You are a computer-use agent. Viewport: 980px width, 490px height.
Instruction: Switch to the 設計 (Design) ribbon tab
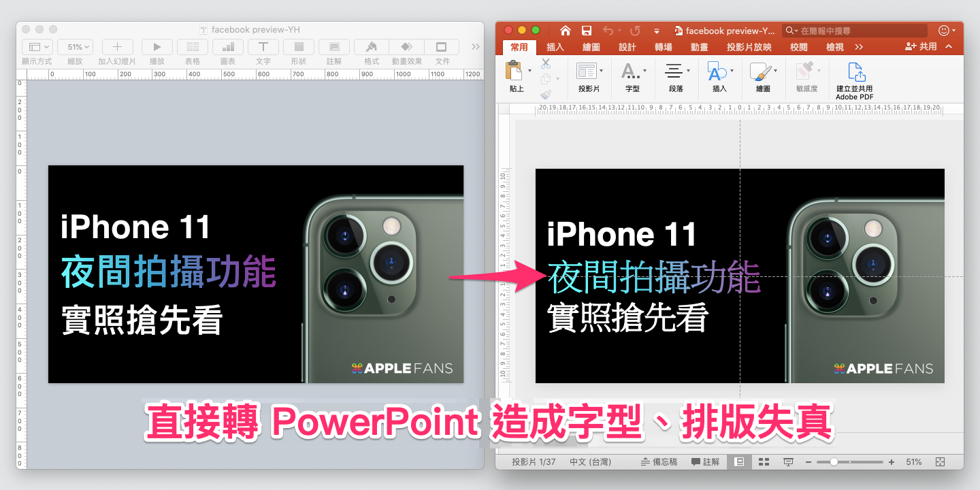point(627,47)
